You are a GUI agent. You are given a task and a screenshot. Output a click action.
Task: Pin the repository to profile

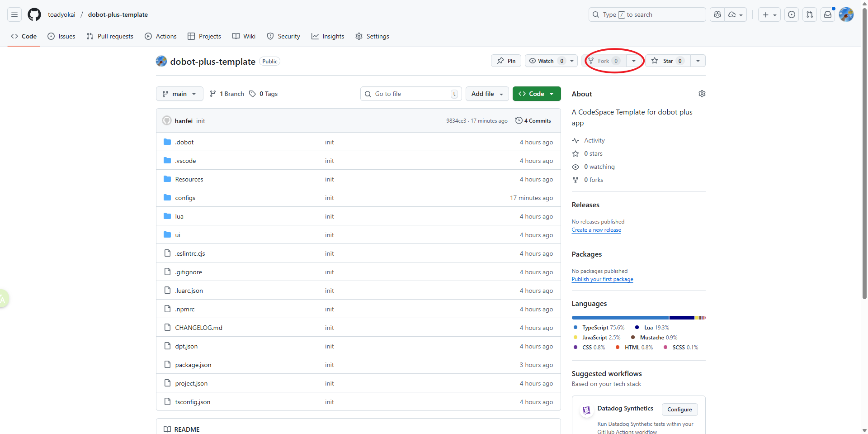tap(506, 61)
